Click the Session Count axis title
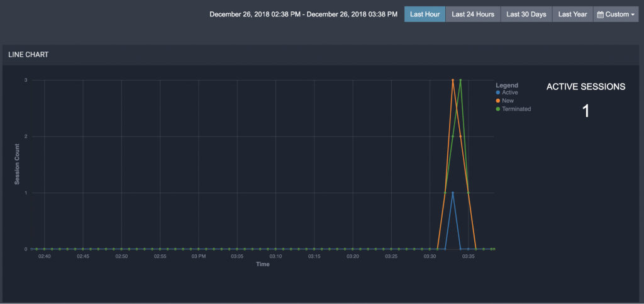644x304 pixels. coord(18,165)
